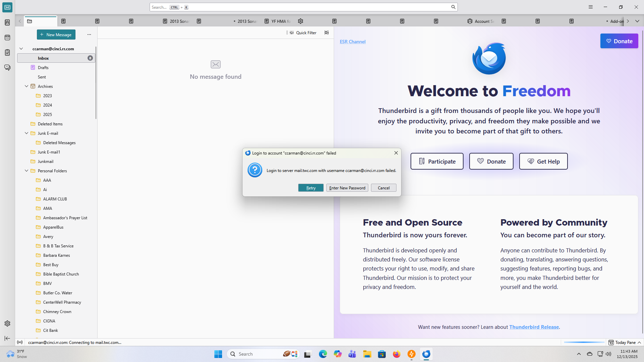Switch to the YF HMA tab
Viewport: 644px width, 362px height.
point(278,21)
